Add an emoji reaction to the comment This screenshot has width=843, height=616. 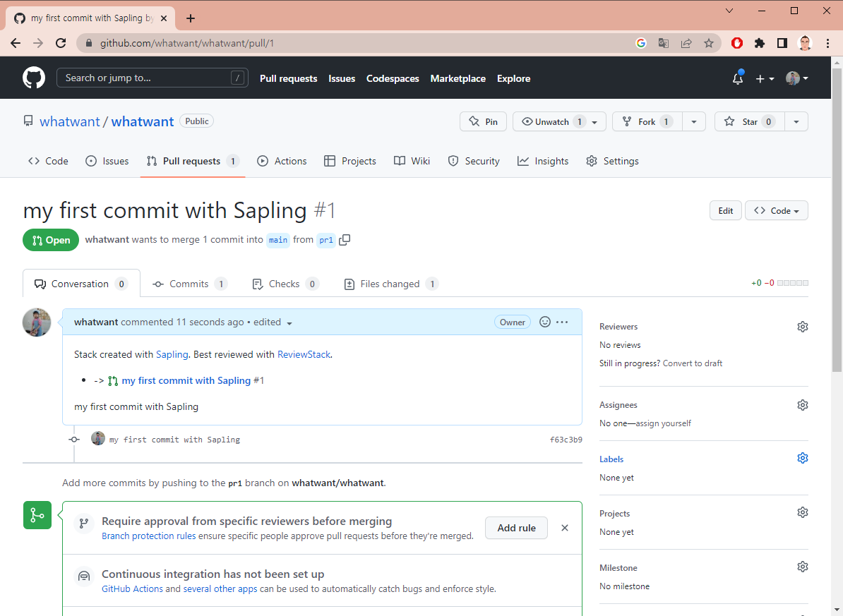pos(544,322)
